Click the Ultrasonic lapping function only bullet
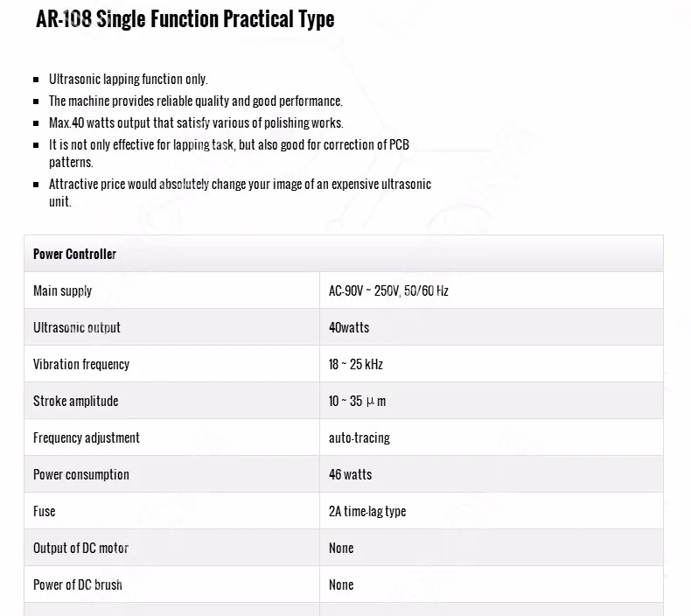 pyautogui.click(x=129, y=80)
